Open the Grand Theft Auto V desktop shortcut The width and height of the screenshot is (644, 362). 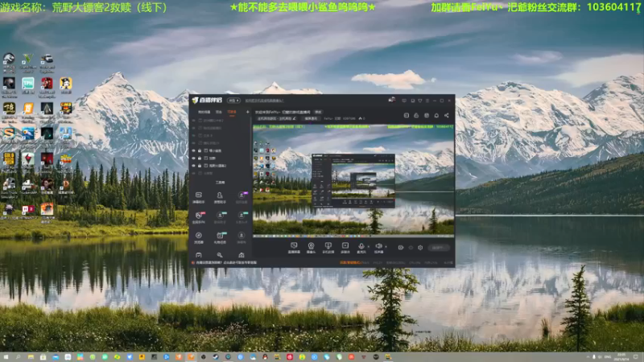click(x=28, y=64)
